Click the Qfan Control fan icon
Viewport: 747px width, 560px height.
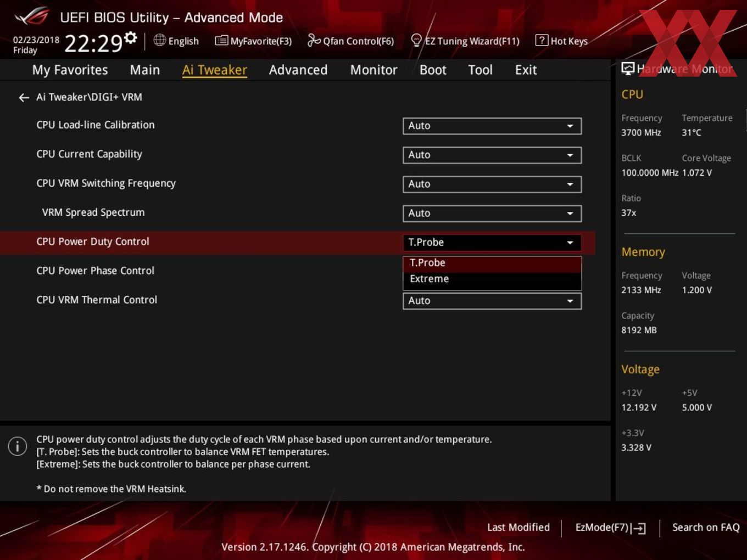coord(314,40)
